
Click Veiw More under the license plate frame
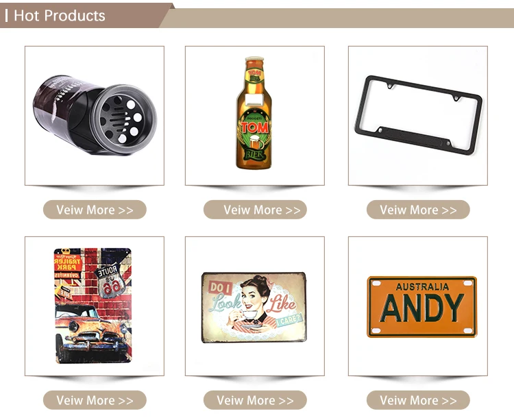pos(418,210)
